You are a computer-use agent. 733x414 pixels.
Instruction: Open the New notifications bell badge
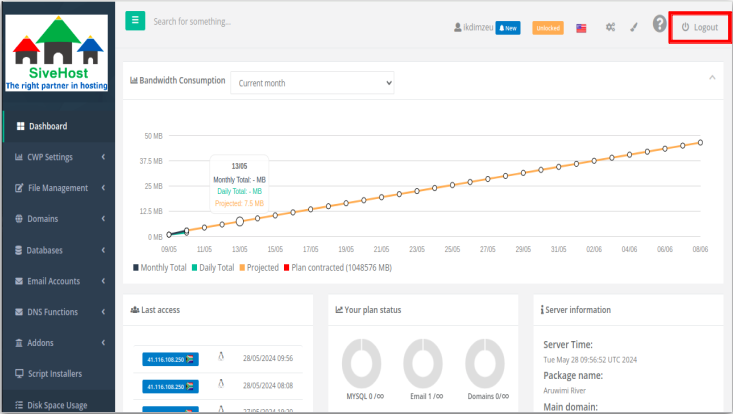pyautogui.click(x=508, y=28)
